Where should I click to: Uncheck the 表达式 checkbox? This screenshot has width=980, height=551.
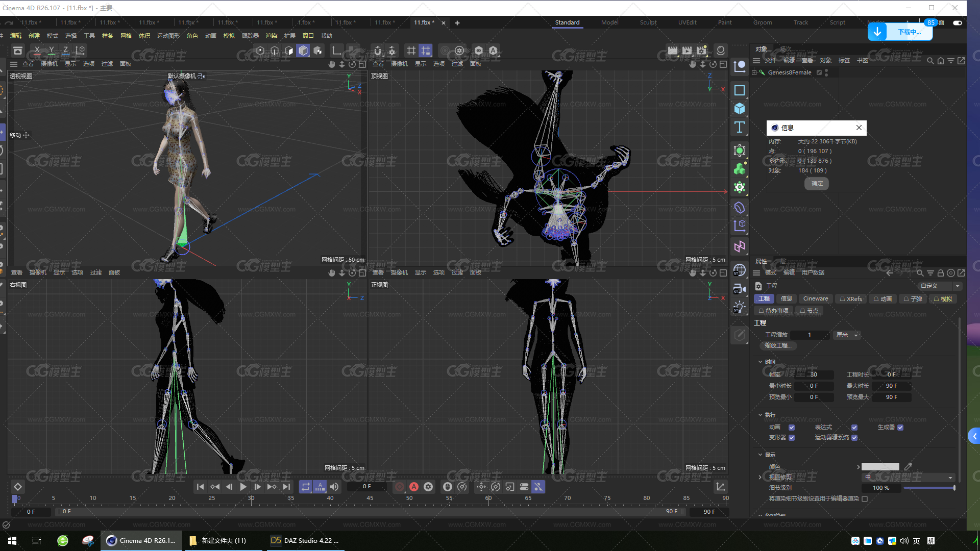point(854,428)
